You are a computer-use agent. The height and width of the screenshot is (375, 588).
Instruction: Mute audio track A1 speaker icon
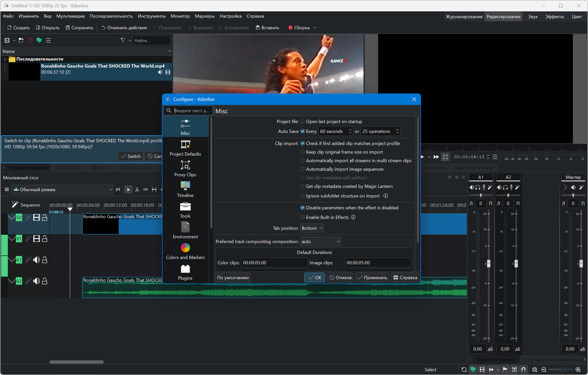[x=37, y=260]
